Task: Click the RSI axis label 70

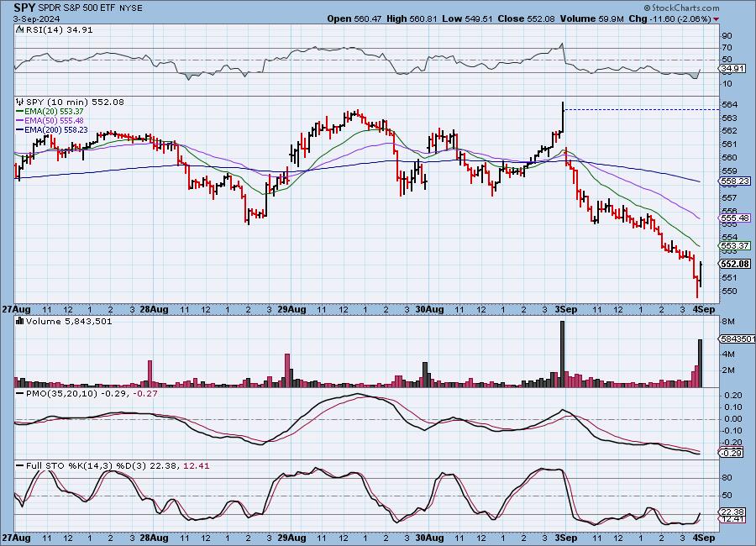Action: (727, 48)
